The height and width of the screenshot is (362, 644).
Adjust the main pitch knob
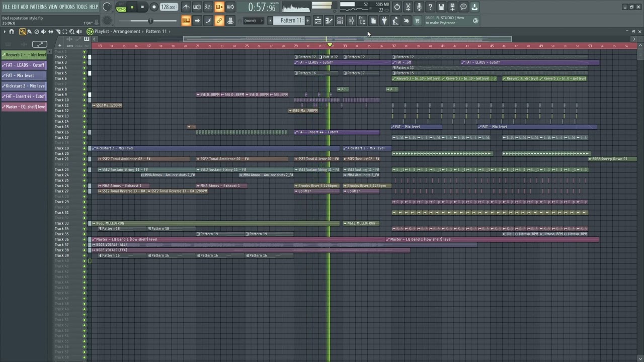[x=107, y=21]
